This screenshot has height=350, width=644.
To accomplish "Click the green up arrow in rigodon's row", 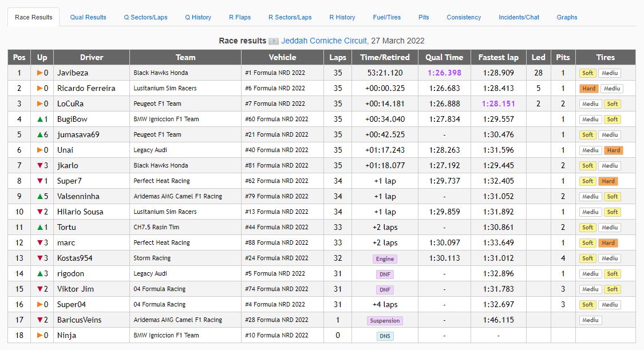I will [40, 274].
